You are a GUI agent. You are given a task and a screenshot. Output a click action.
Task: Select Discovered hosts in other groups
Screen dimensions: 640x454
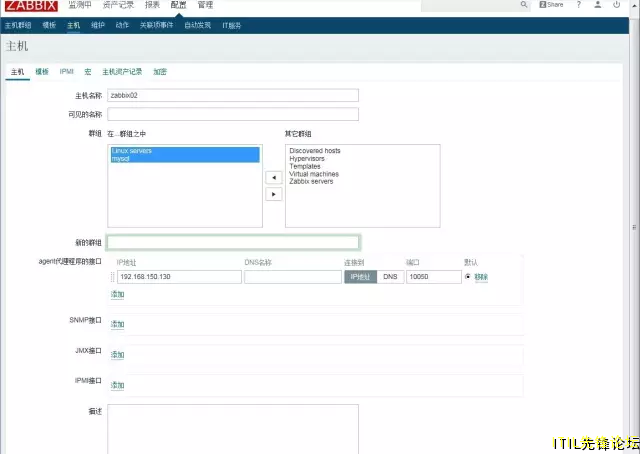tap(315, 151)
